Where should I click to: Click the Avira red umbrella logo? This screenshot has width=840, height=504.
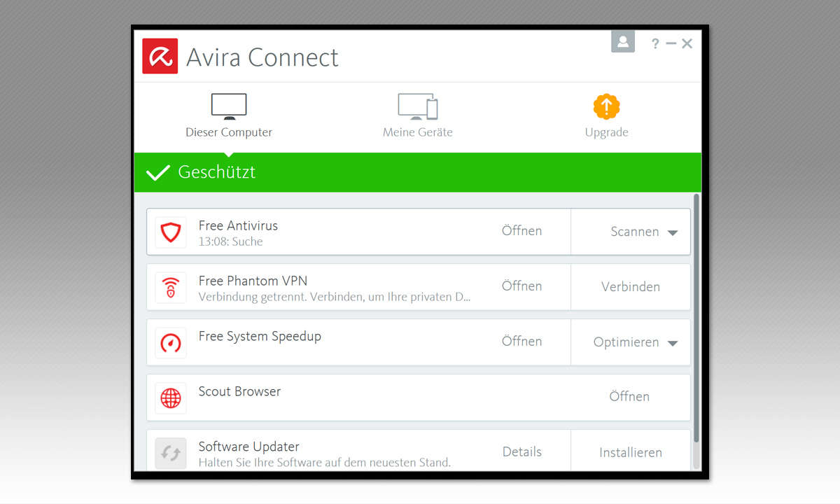(x=160, y=56)
